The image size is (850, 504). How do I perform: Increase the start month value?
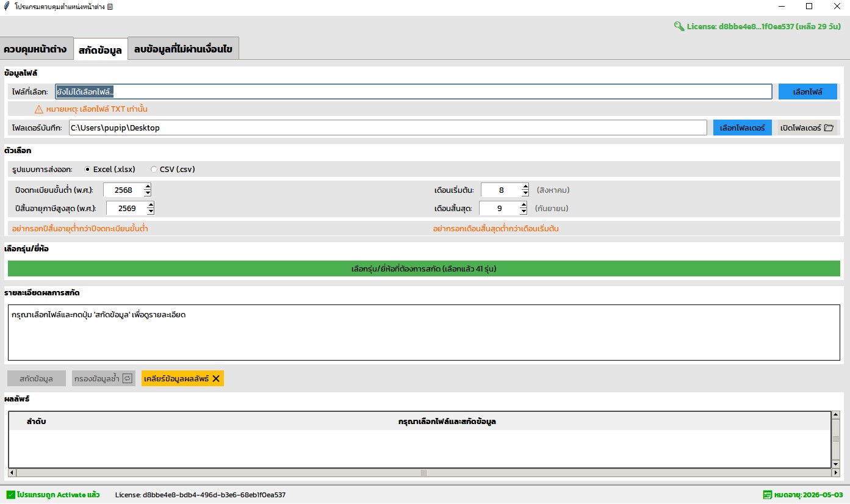click(x=525, y=187)
